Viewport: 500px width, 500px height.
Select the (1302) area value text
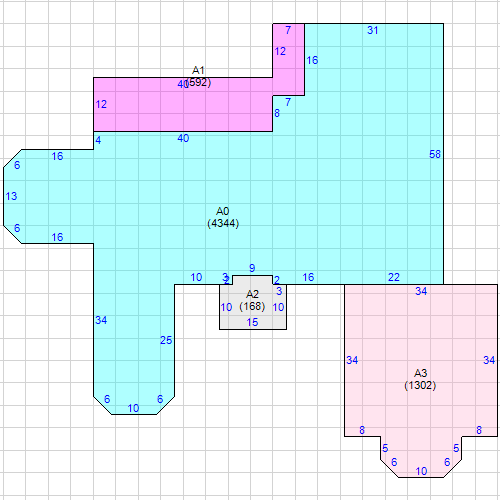click(x=420, y=385)
